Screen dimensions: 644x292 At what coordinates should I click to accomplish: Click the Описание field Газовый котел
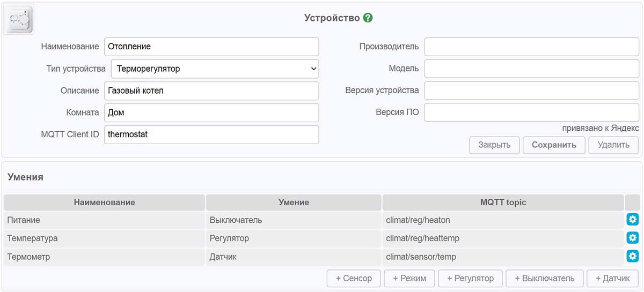(x=211, y=91)
